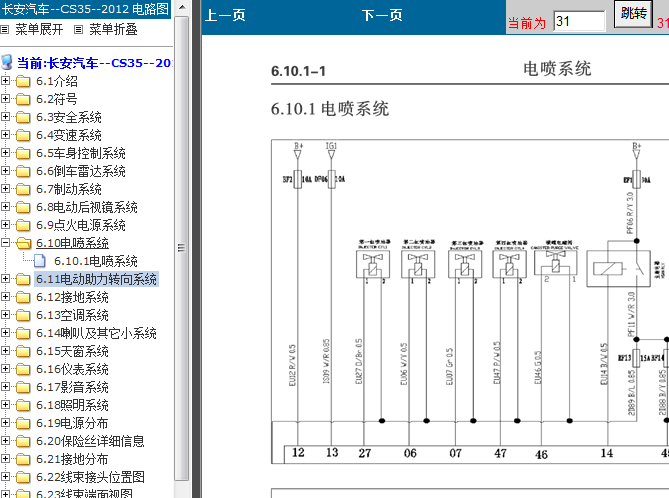
Task: Open root link 当前:长安汽车--CS35
Action: tap(94, 63)
